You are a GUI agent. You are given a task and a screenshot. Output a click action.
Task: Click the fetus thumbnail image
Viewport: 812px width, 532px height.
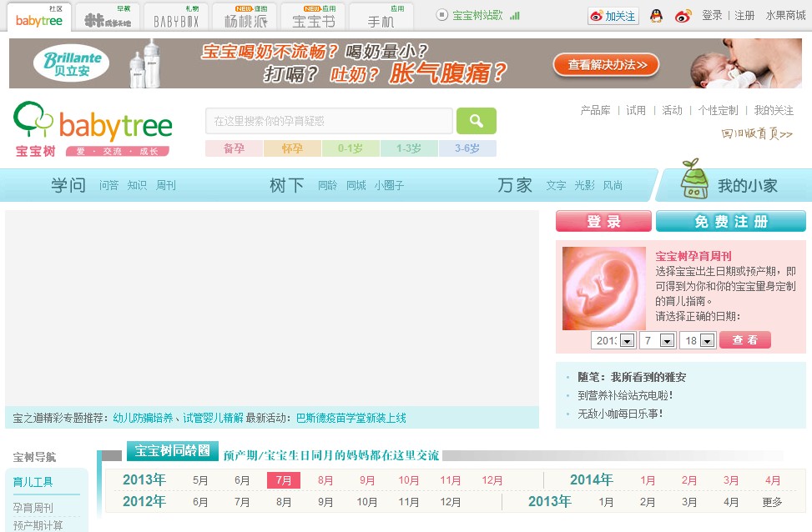(x=604, y=289)
